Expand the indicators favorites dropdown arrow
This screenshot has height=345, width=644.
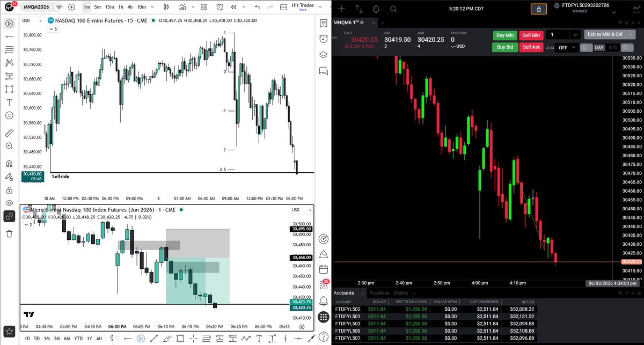193,7
